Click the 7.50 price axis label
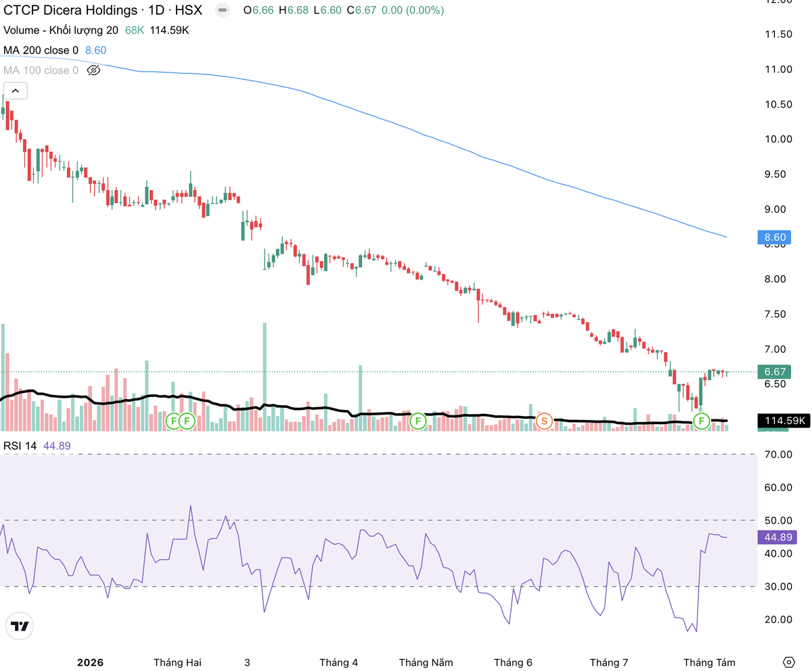 (777, 314)
